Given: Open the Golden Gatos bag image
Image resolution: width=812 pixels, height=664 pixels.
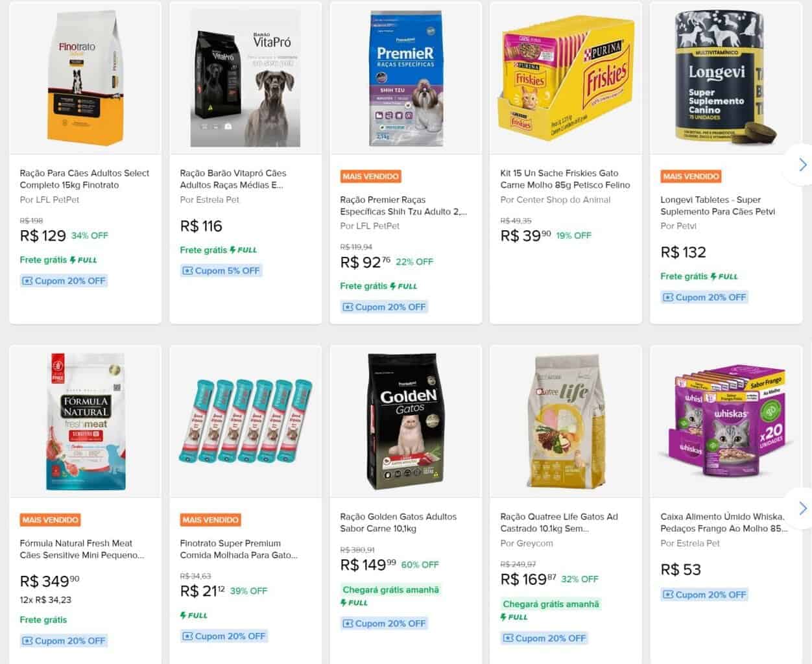Looking at the screenshot, I should 405,421.
